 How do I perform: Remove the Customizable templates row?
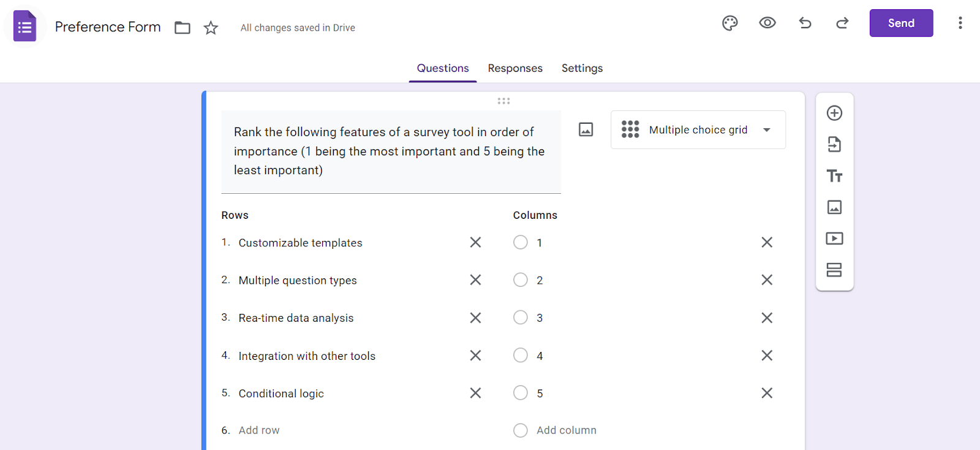pyautogui.click(x=475, y=243)
